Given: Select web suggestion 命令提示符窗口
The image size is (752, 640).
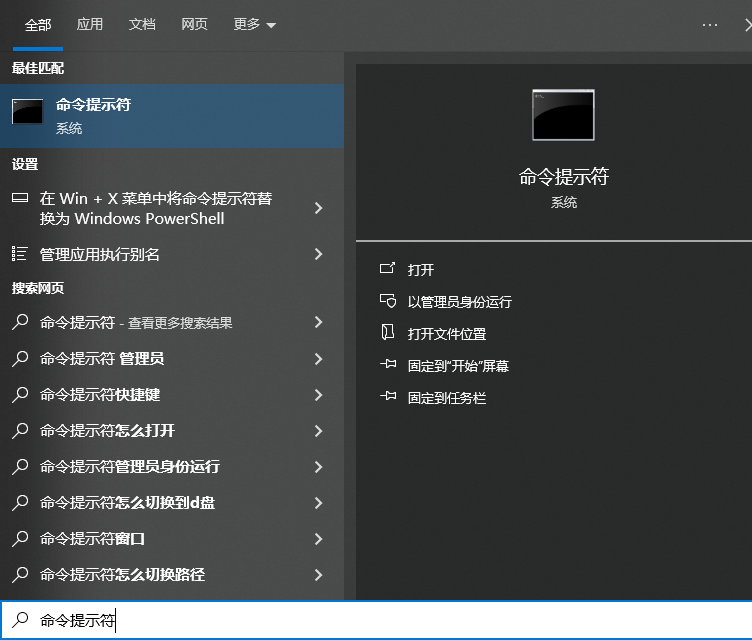Looking at the screenshot, I should point(172,538).
